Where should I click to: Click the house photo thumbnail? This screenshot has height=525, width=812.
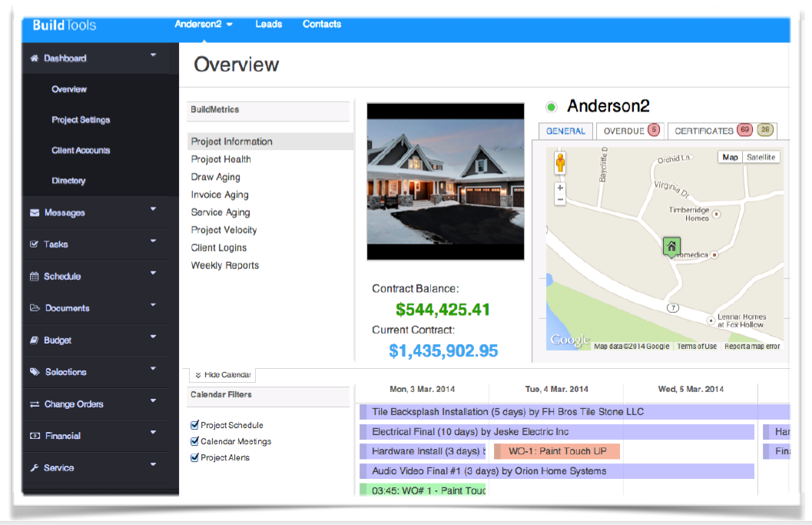445,181
